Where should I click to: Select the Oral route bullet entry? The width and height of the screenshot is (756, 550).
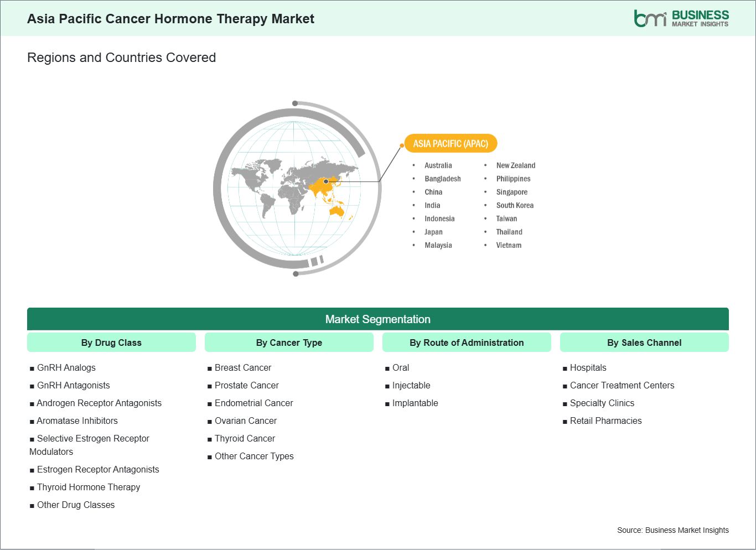(400, 367)
